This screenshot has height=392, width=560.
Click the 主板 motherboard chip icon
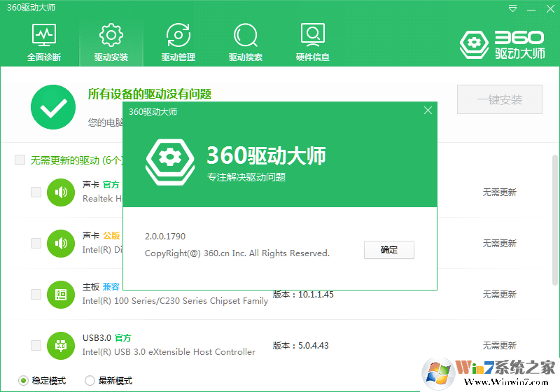point(61,294)
